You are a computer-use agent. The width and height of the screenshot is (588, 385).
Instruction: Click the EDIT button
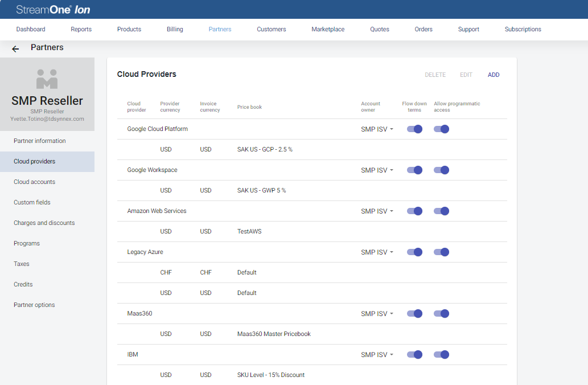(x=466, y=75)
